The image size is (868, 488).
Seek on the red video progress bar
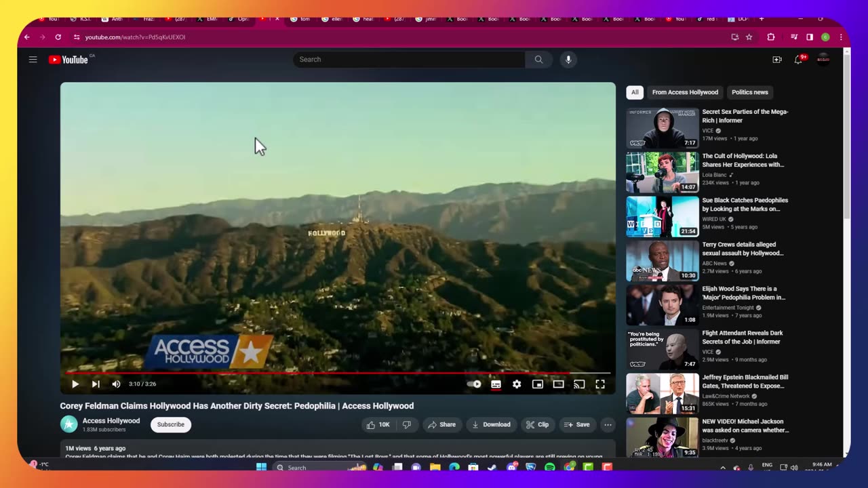click(x=338, y=373)
